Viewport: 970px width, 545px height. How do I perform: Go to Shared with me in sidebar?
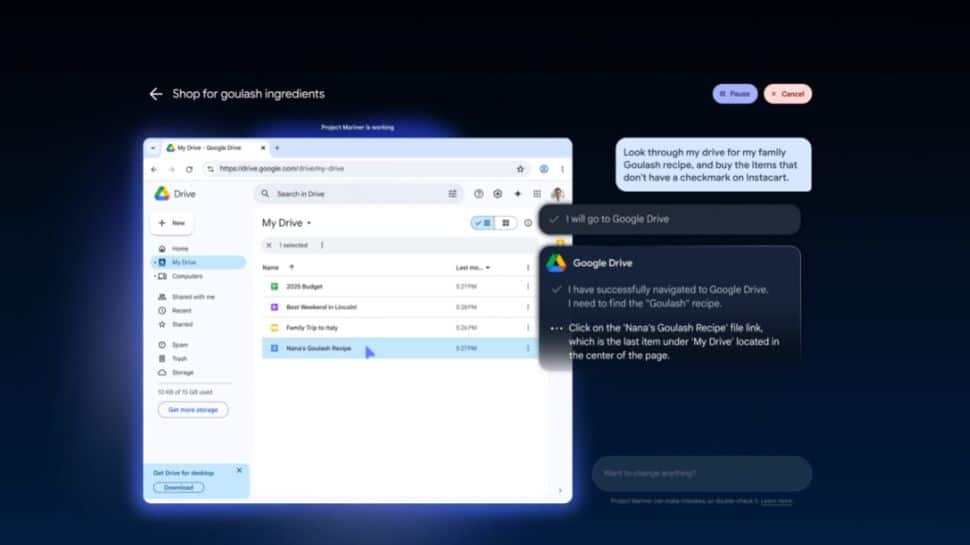click(192, 297)
